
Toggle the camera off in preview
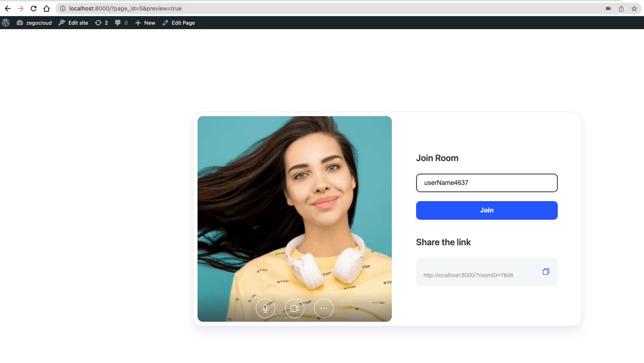295,308
